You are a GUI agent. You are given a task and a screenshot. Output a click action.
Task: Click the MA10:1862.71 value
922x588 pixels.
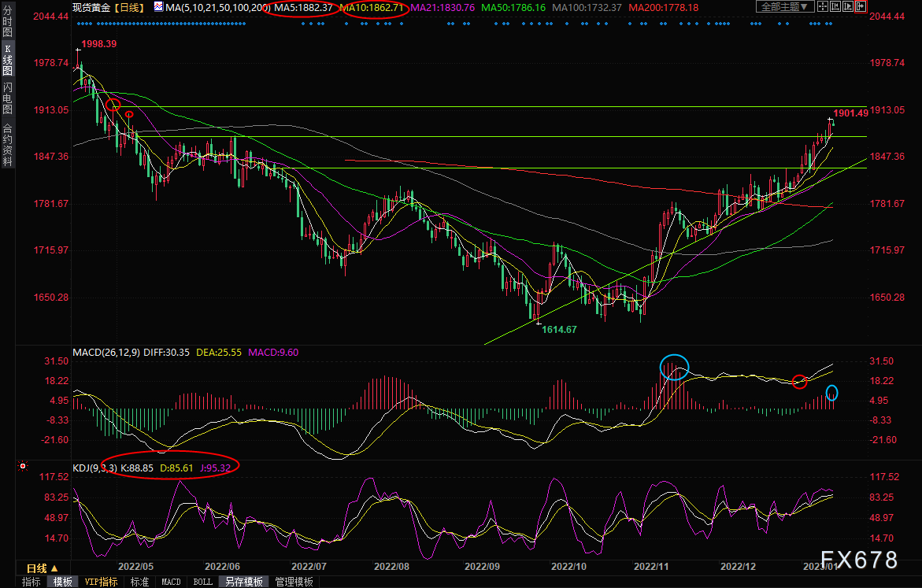372,8
